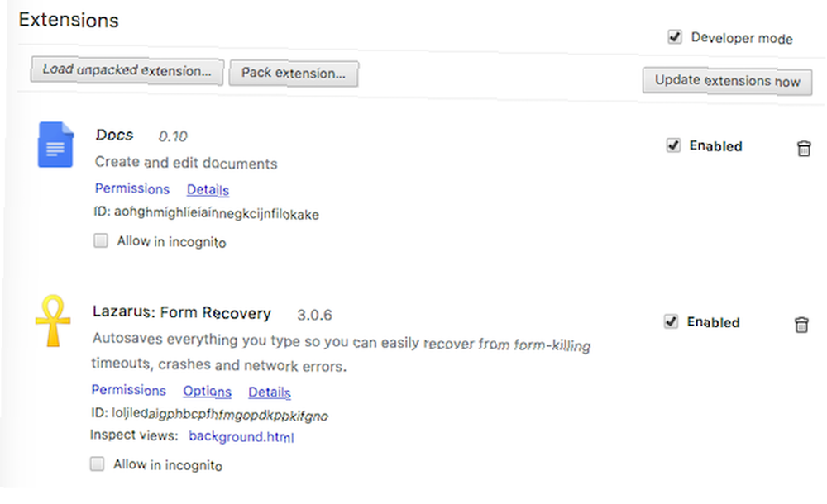Disable the Lazarus: Form Recovery extension

(671, 321)
